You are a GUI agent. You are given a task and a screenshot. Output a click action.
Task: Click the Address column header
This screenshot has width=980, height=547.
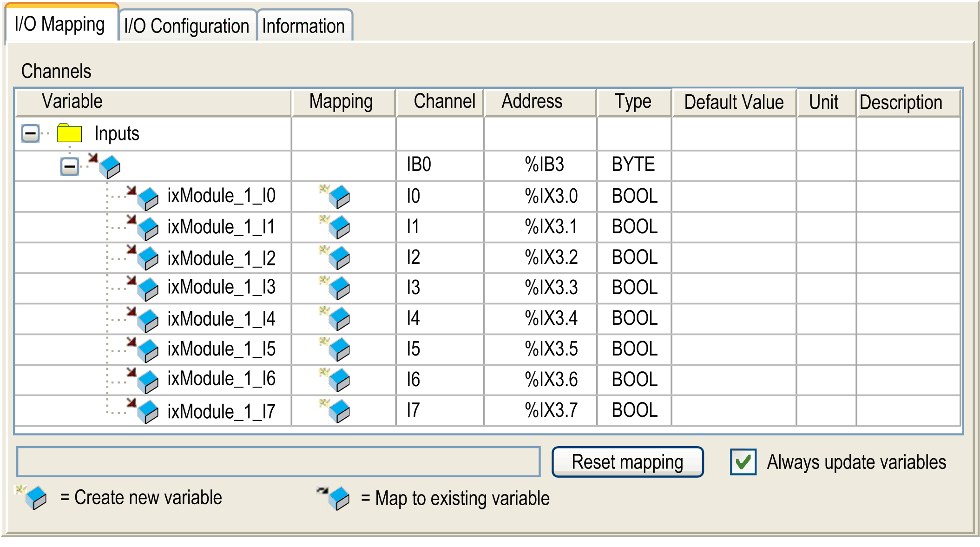click(x=540, y=102)
